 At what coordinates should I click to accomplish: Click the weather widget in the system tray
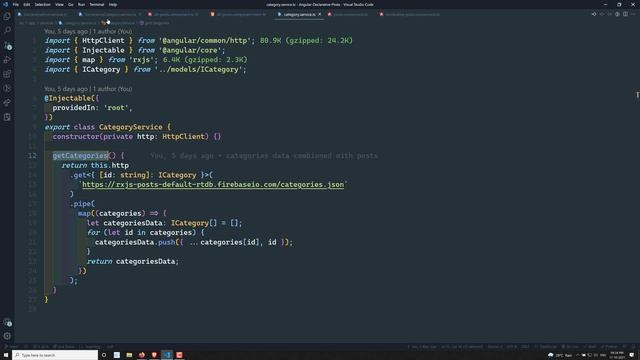point(560,355)
